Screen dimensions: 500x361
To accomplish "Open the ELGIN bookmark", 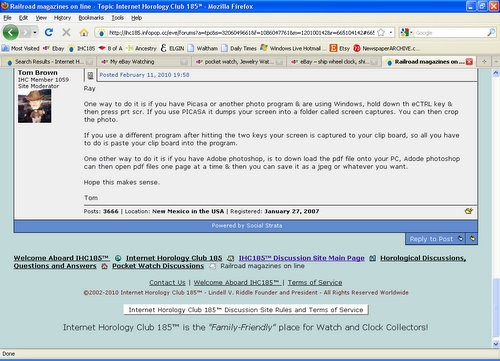I will (172, 48).
